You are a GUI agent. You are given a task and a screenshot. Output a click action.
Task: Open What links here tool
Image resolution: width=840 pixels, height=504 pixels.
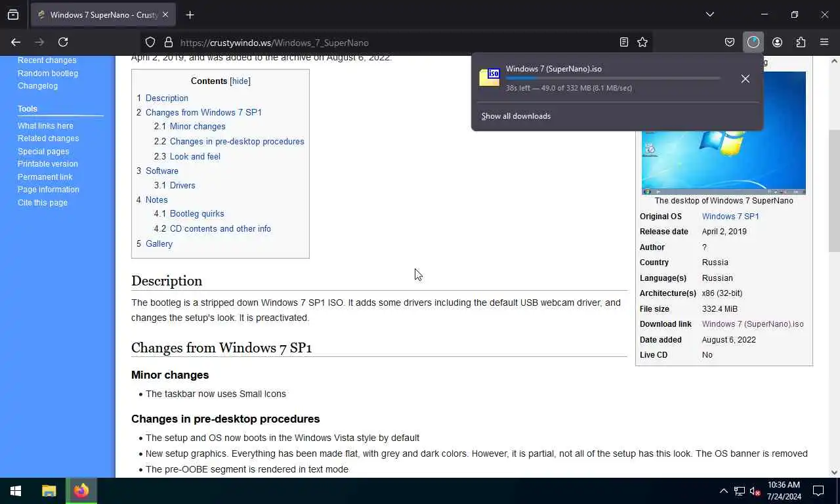point(45,125)
